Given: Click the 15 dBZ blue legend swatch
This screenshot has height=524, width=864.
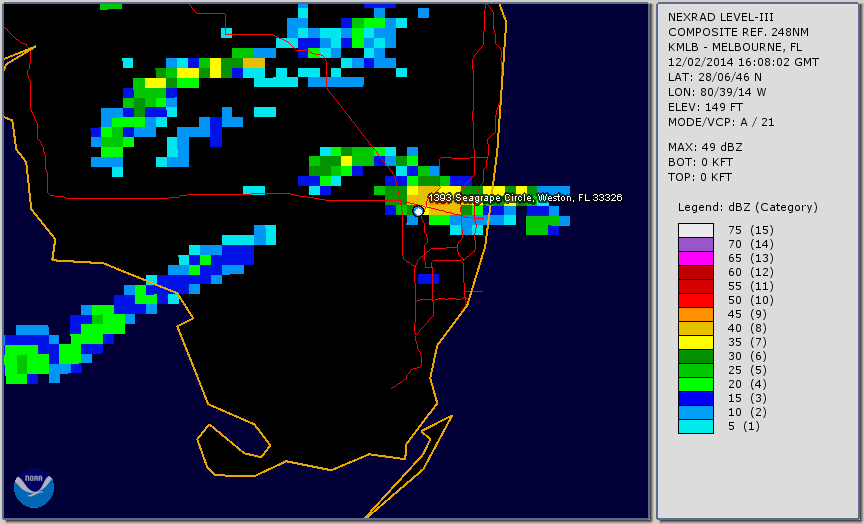Looking at the screenshot, I should coord(696,399).
